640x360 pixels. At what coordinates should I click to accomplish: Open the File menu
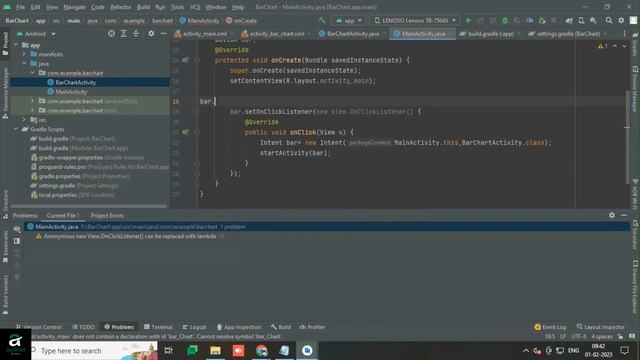20,7
